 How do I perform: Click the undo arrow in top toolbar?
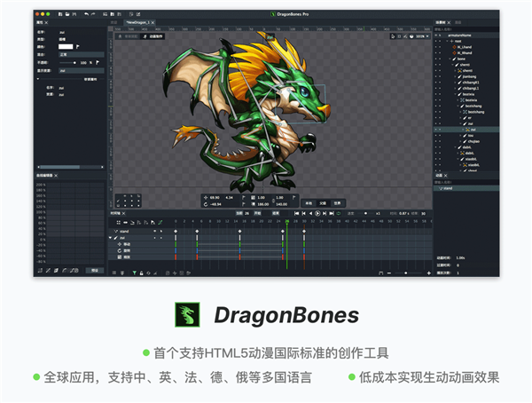coord(87,14)
